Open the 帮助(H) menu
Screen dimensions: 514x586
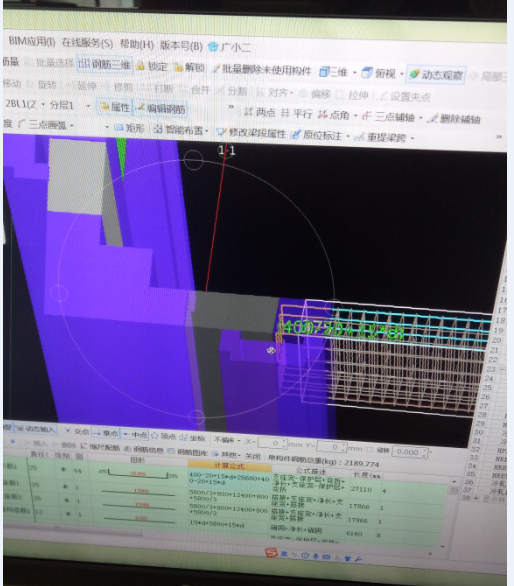(x=136, y=44)
